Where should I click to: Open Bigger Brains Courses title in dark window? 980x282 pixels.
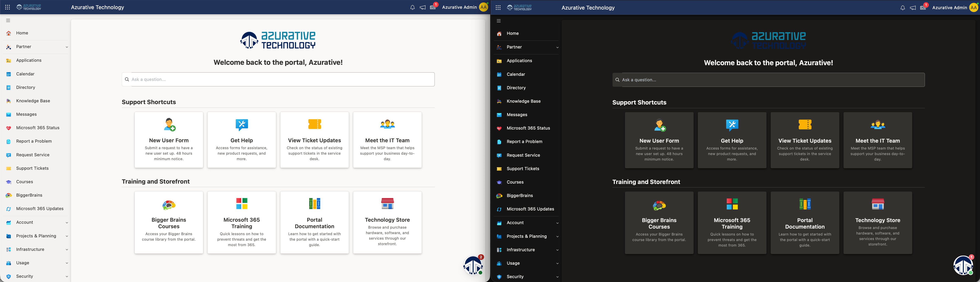click(659, 224)
